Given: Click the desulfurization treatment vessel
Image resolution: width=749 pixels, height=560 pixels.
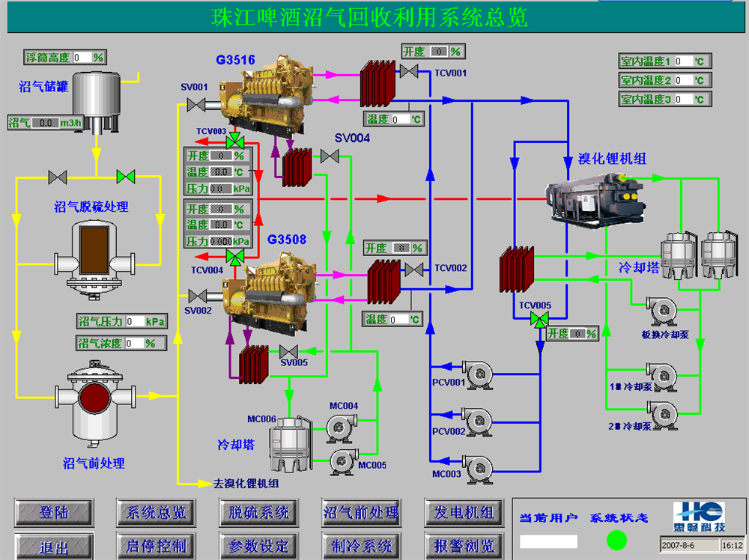Looking at the screenshot, I should click(x=94, y=256).
